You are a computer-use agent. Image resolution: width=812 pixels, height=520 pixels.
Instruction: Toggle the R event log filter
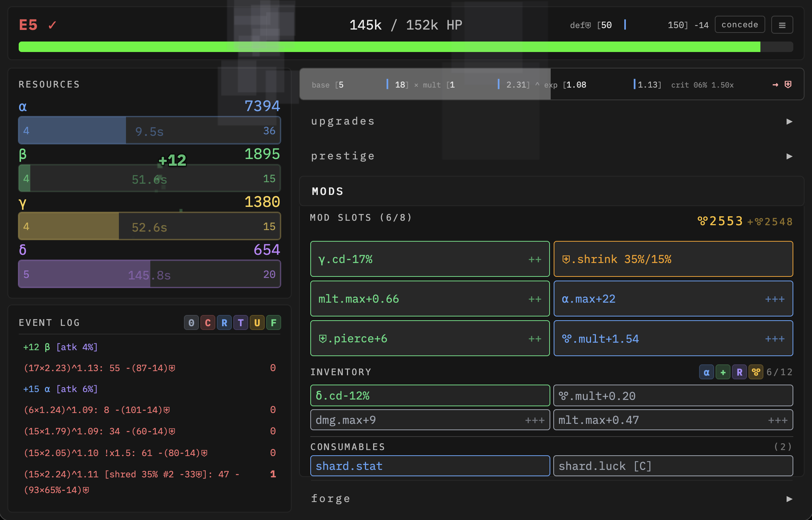224,323
